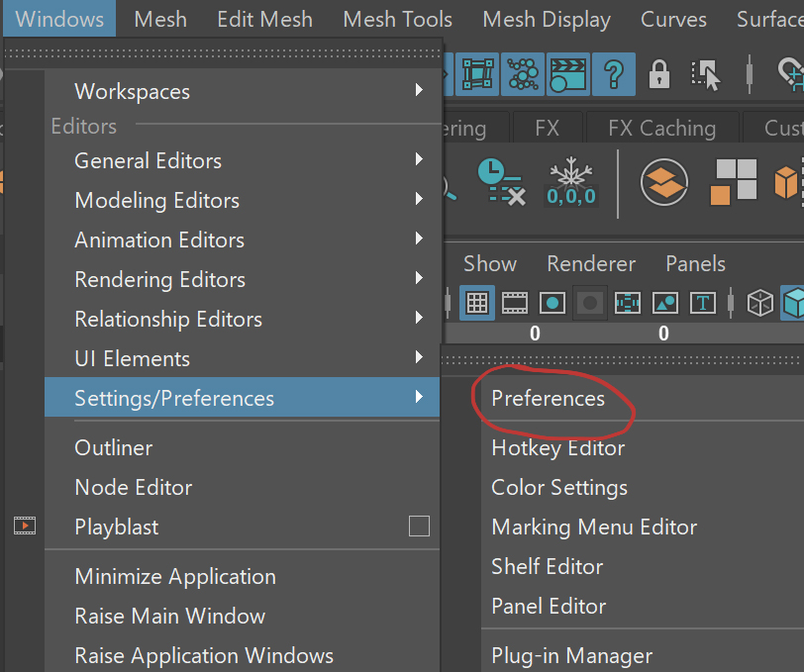Open the UI Elements submenu

[x=248, y=358]
